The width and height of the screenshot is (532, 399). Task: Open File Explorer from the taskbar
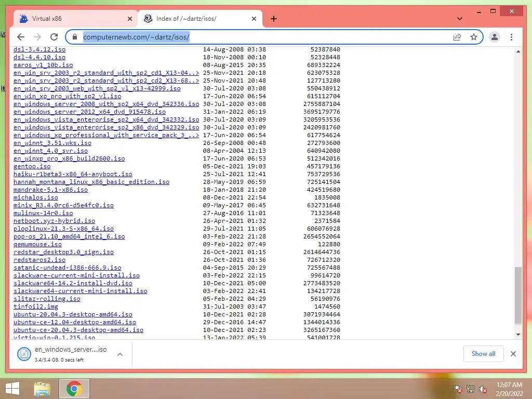(42, 389)
